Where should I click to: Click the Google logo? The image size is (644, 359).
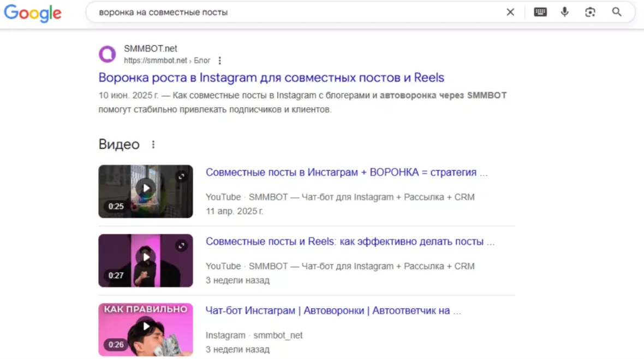pyautogui.click(x=33, y=13)
